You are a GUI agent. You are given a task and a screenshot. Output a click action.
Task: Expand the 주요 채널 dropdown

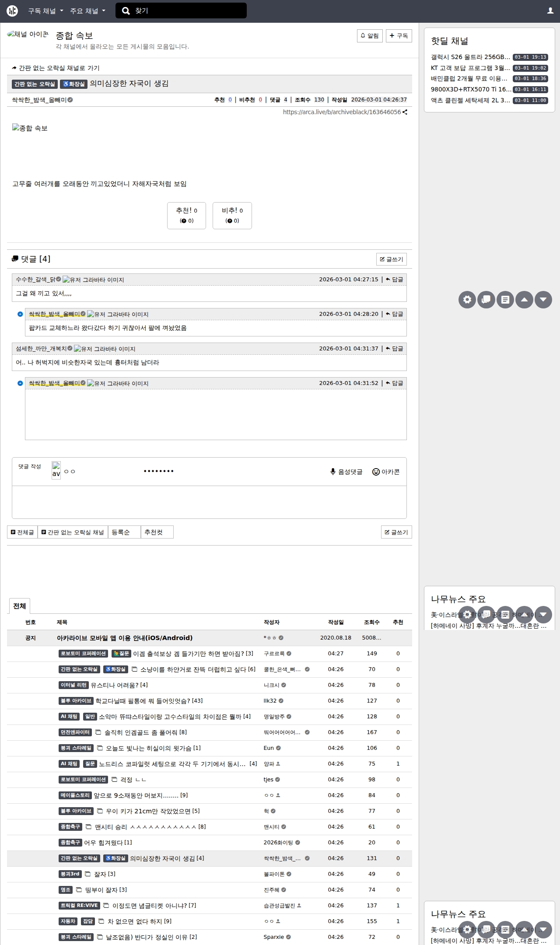tap(87, 11)
